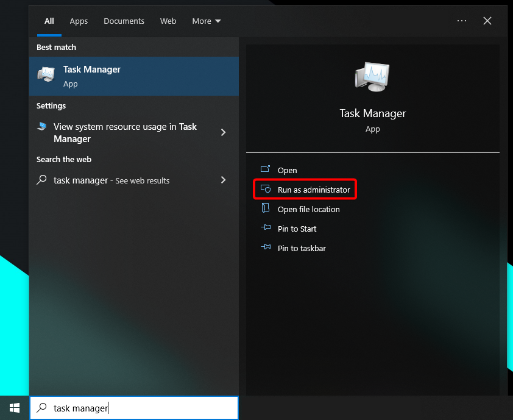Open the three-dots options menu
Image resolution: width=513 pixels, height=420 pixels.
pyautogui.click(x=462, y=21)
